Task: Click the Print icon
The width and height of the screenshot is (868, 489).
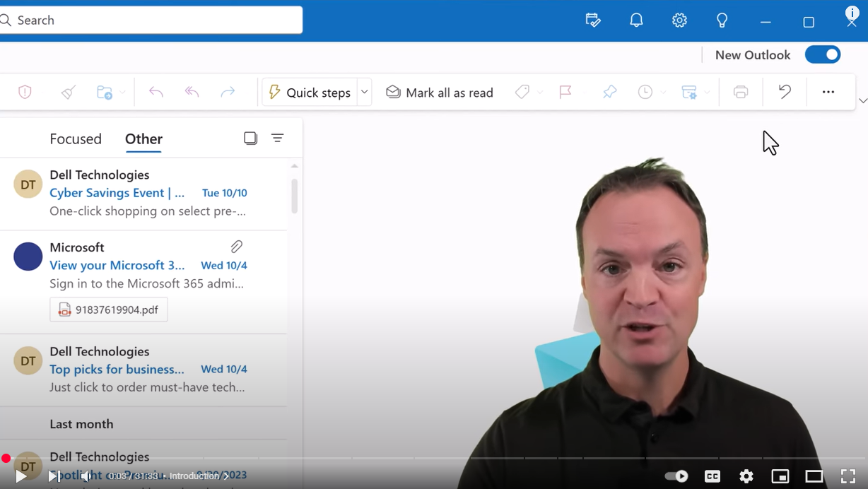Action: click(741, 92)
